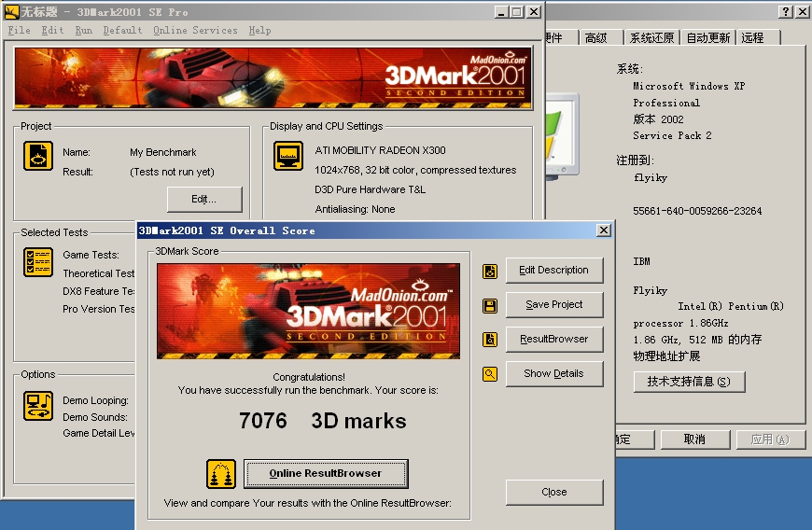Open the Online Services menu

coord(195,30)
